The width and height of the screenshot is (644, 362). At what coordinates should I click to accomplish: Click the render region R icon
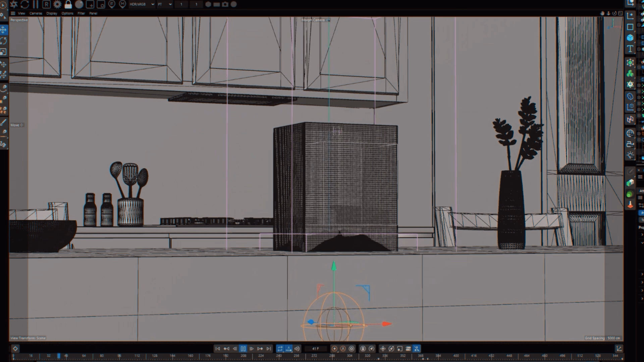click(47, 4)
